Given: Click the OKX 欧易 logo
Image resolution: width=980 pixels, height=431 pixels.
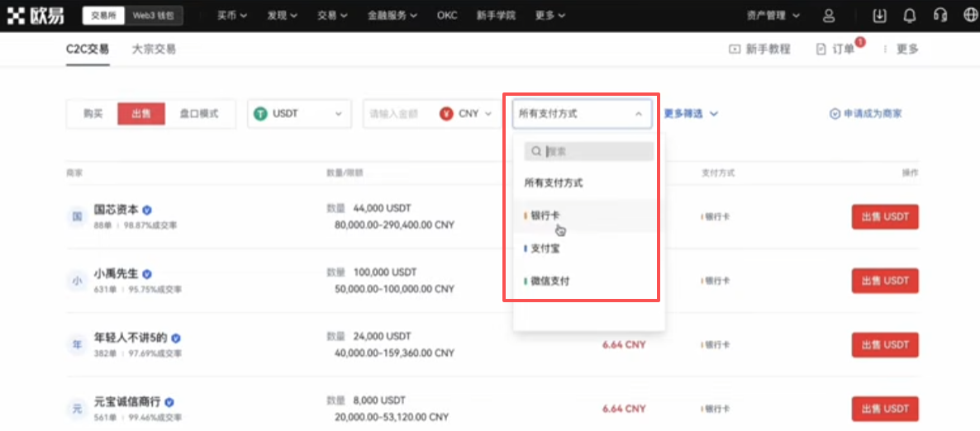Looking at the screenshot, I should [36, 16].
